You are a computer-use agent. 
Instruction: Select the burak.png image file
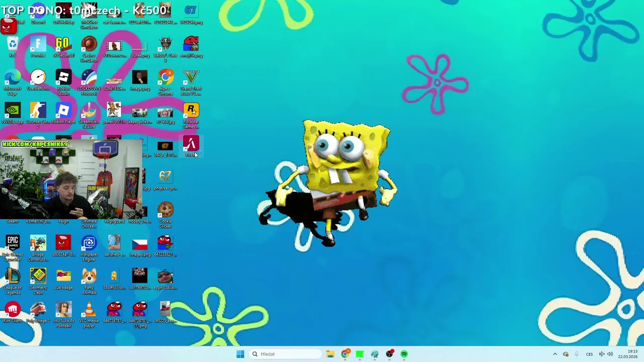point(140,47)
